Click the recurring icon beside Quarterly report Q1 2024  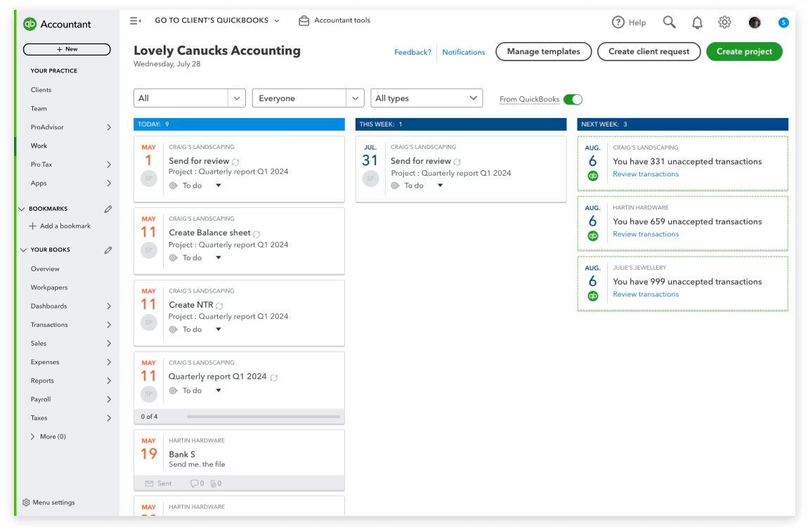click(x=274, y=377)
